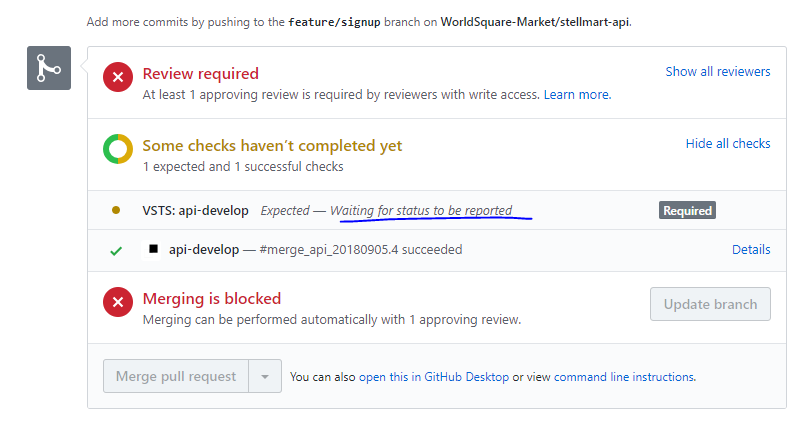View Details of api-develop build
The width and height of the screenshot is (812, 426).
(x=750, y=250)
